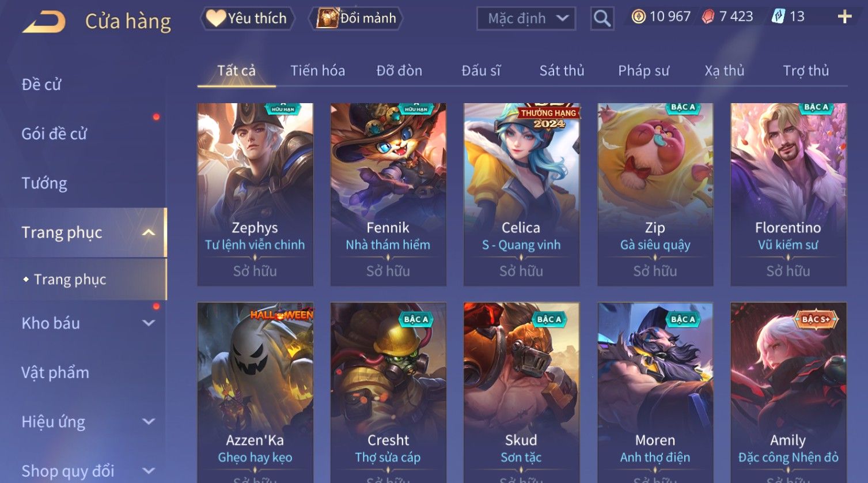The height and width of the screenshot is (483, 868).
Task: Switch to the Pháp sư tab
Action: tap(643, 70)
